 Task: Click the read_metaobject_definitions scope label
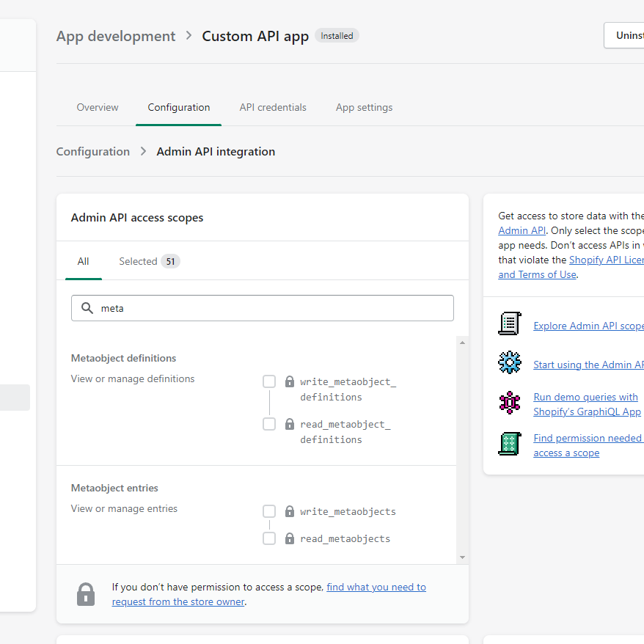click(345, 432)
